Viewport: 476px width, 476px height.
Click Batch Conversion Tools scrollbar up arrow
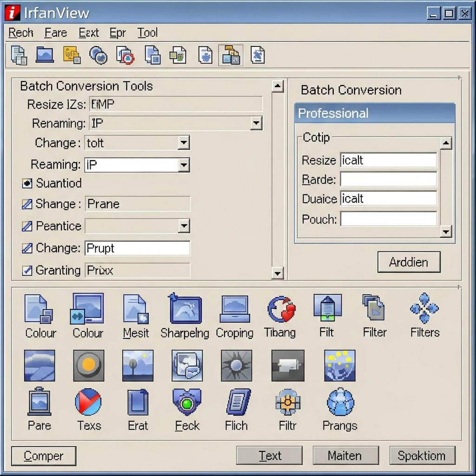point(278,86)
